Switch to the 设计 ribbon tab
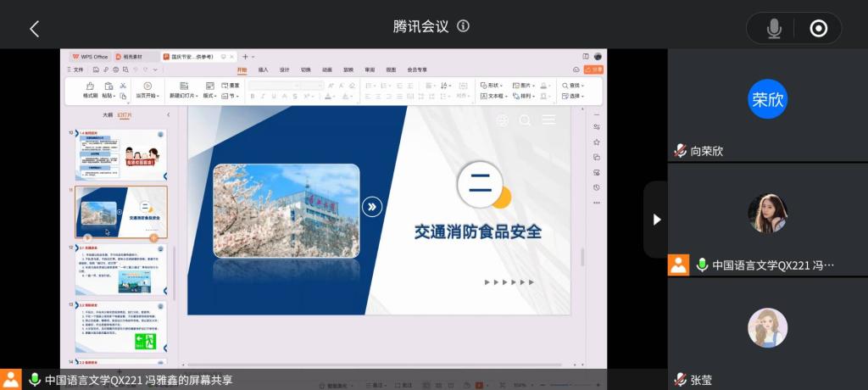The image size is (868, 390). coord(284,70)
